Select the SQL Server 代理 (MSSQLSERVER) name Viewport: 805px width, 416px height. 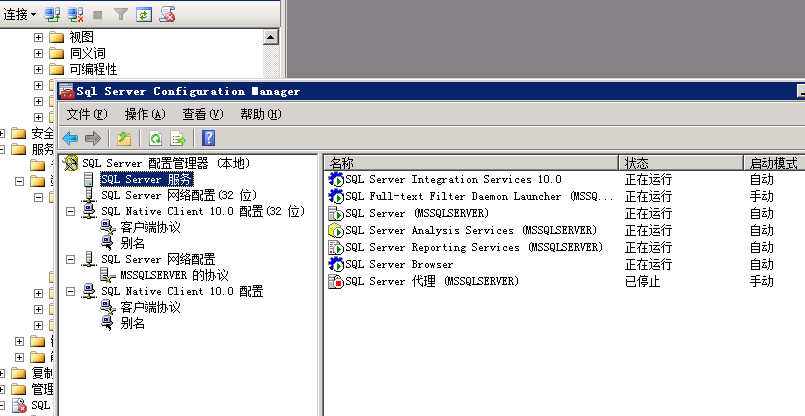432,281
